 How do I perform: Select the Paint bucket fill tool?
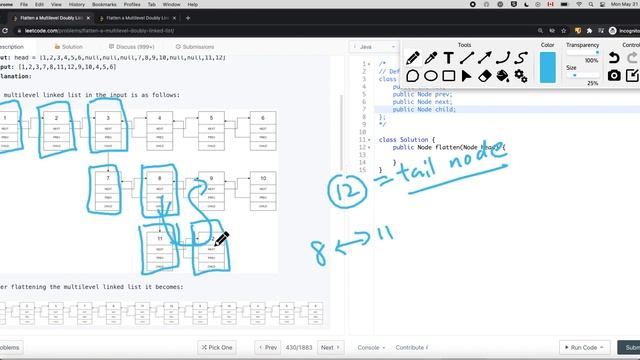click(503, 76)
